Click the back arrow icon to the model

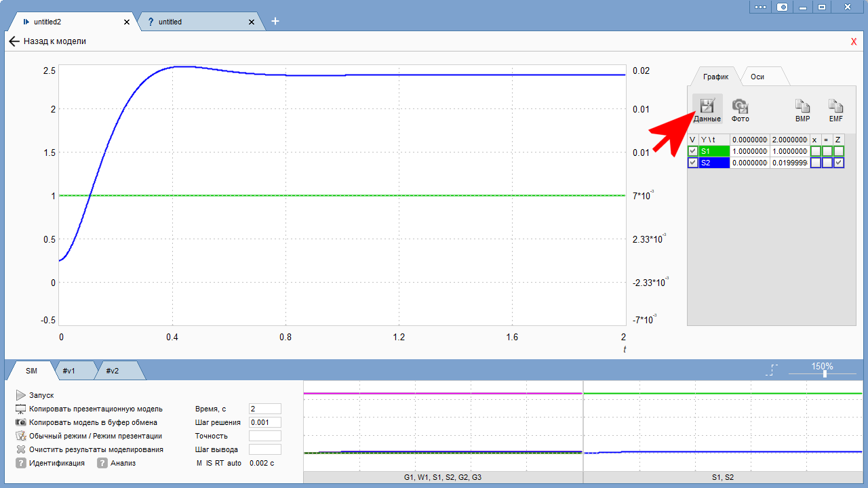click(x=14, y=41)
